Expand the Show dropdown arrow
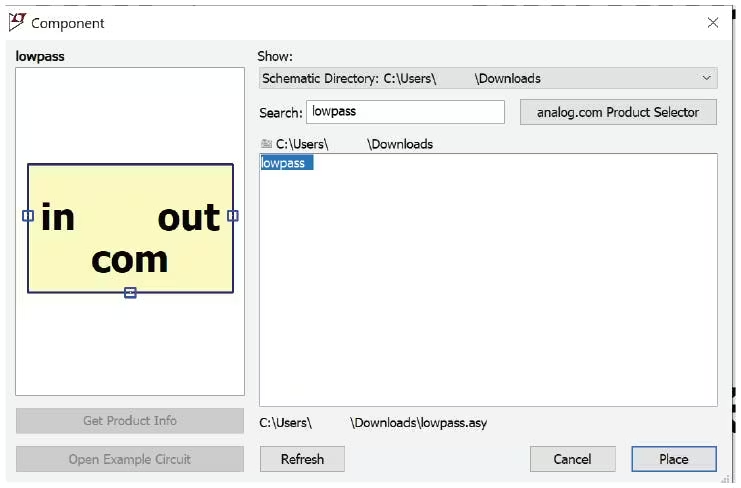 point(707,78)
